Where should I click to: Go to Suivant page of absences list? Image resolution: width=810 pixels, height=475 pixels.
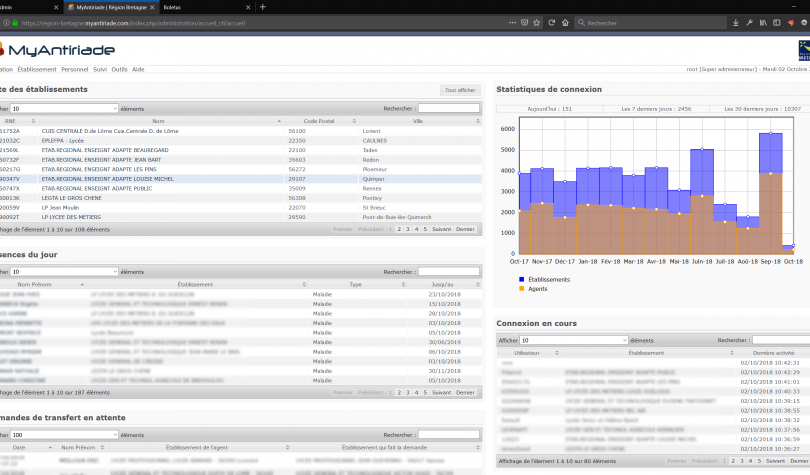tap(441, 392)
